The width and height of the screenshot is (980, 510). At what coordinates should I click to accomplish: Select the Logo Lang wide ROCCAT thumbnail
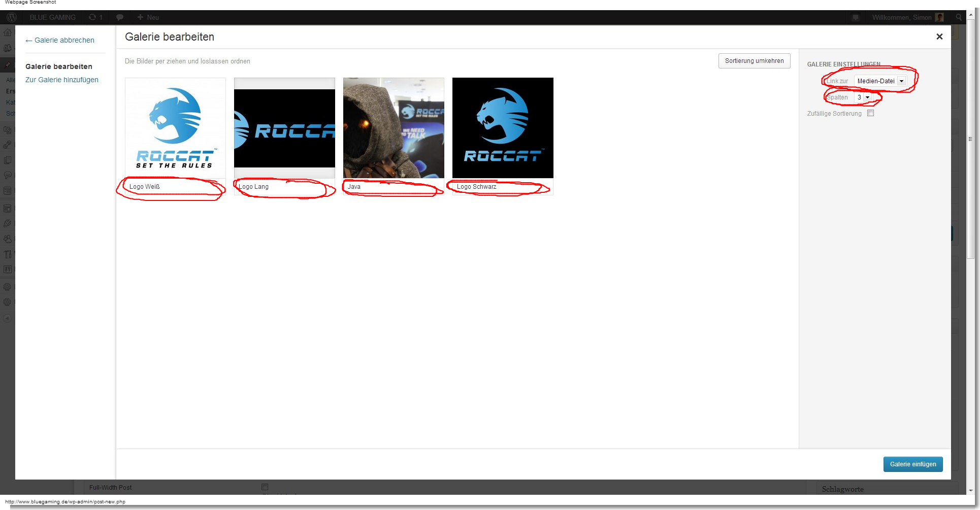pos(284,128)
